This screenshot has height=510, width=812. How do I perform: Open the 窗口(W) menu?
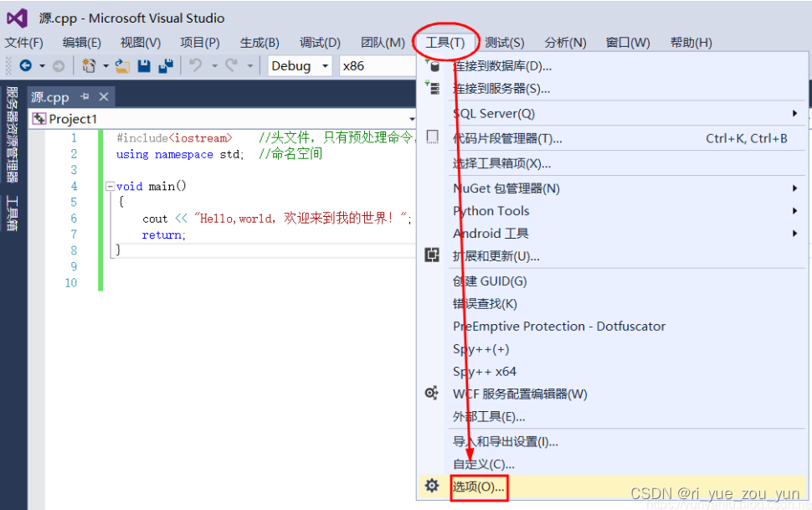click(x=628, y=43)
